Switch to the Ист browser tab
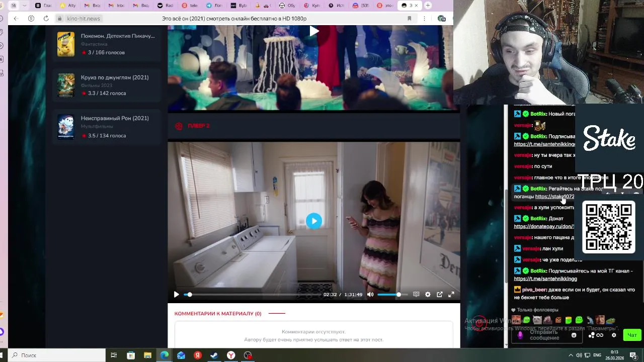Screen dimensions: 644x362 coord(337,6)
